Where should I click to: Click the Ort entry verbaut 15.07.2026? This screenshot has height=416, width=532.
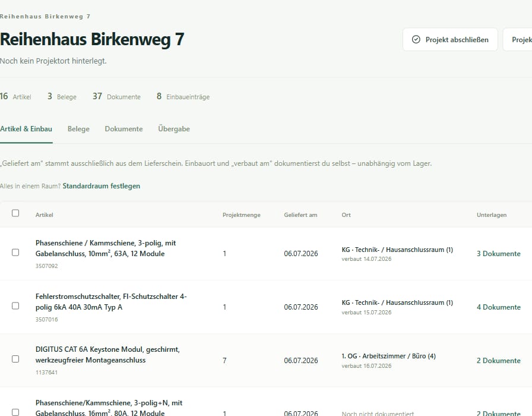point(366,312)
